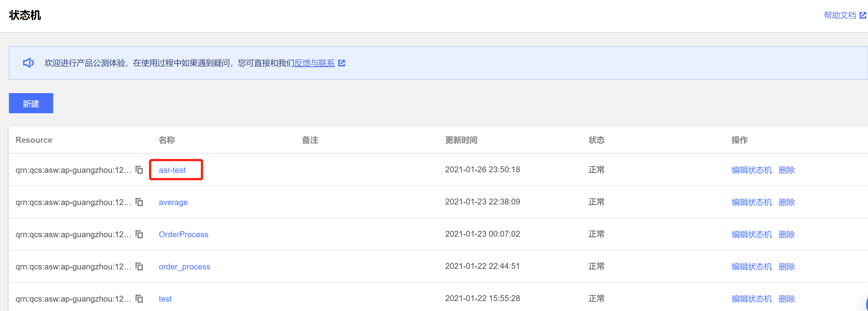Open the 反馈与联系 link
The height and width of the screenshot is (311, 868).
pos(314,63)
